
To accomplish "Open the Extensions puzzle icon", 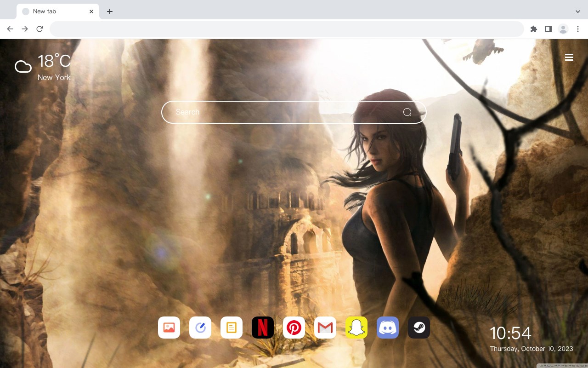I will [533, 29].
